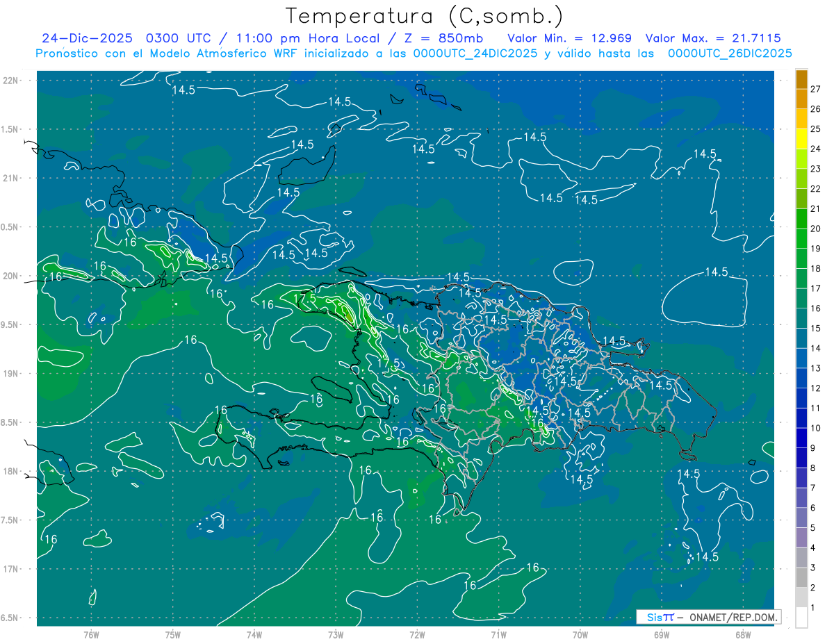The height and width of the screenshot is (644, 834).
Task: Click the "69W" longitude axis label
Action: click(662, 634)
